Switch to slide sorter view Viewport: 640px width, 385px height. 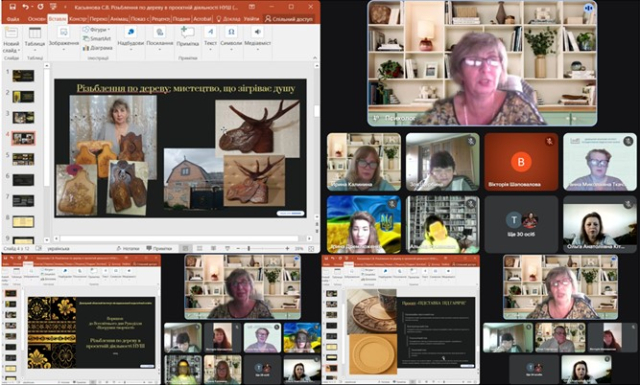tap(200, 248)
